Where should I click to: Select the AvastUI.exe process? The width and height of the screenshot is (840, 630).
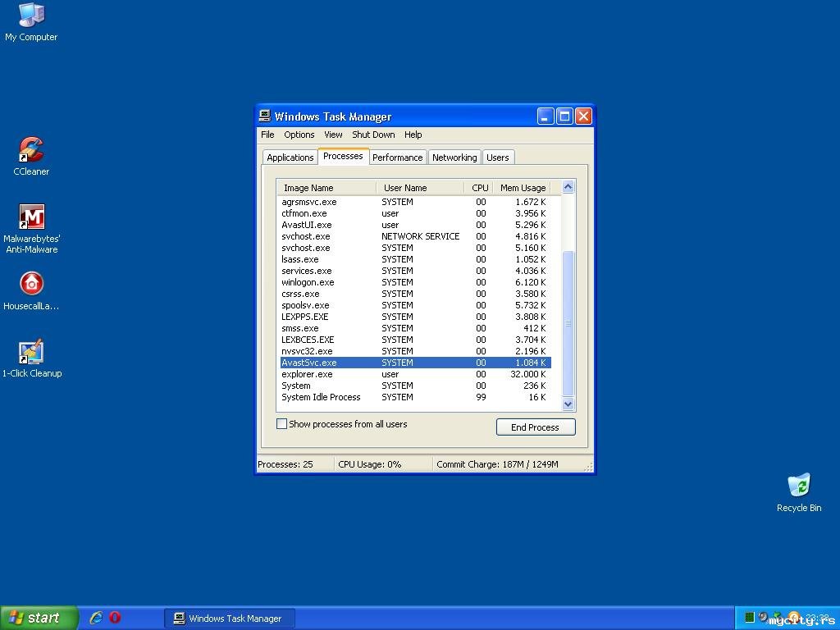(415, 225)
